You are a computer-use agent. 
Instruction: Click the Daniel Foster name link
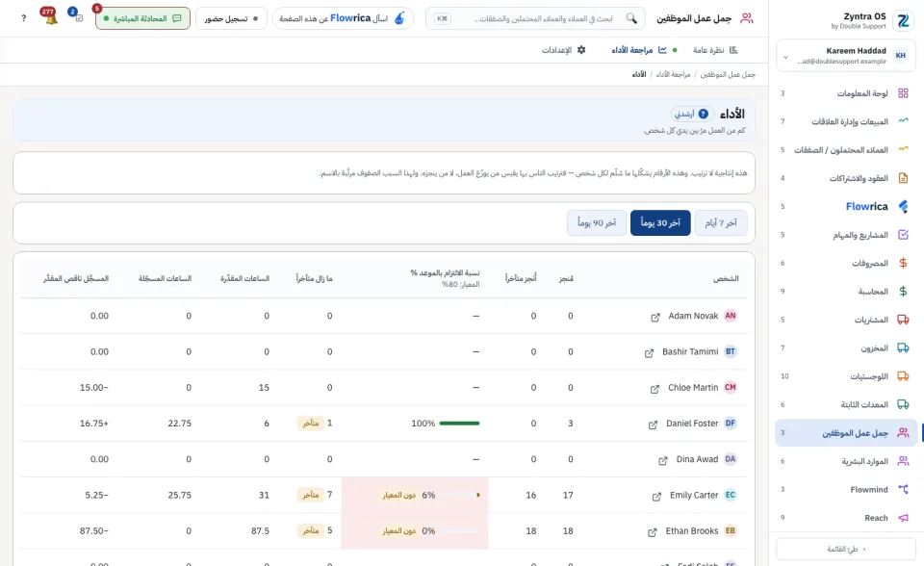tap(692, 424)
